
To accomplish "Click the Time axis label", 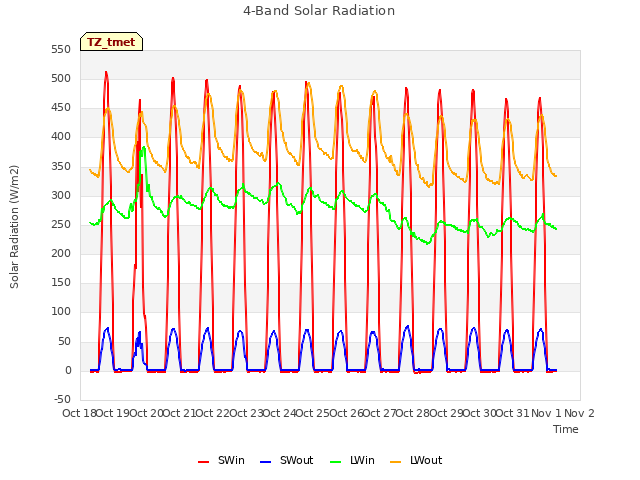I will 566,429.
